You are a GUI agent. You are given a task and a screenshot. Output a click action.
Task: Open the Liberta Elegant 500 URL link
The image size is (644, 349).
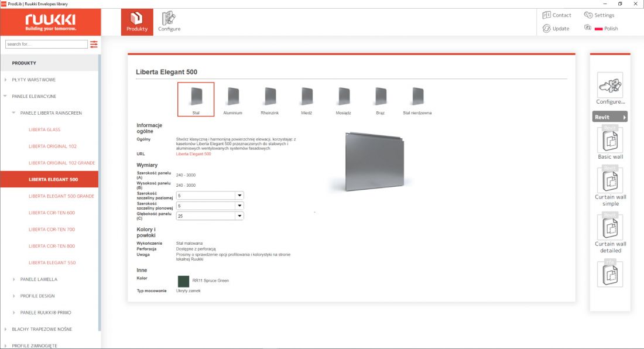[193, 154]
